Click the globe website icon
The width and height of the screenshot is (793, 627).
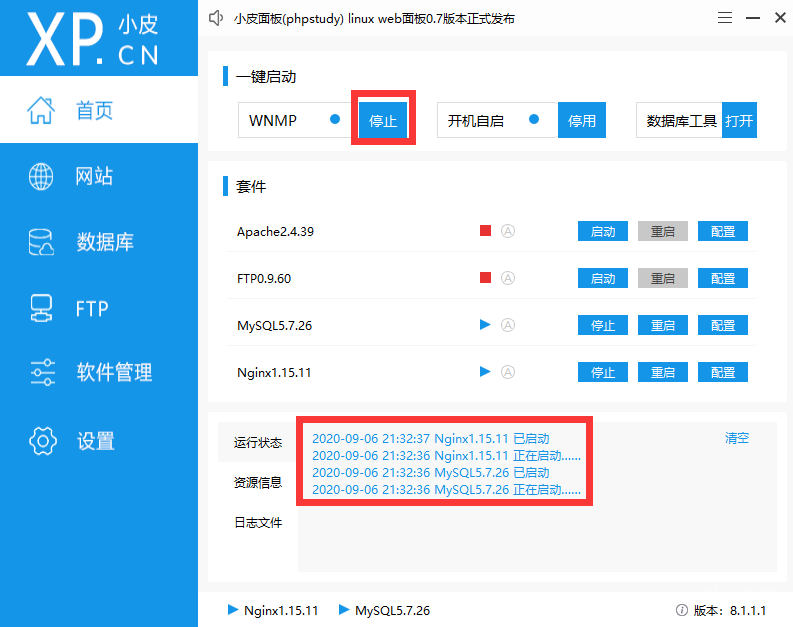(x=41, y=176)
